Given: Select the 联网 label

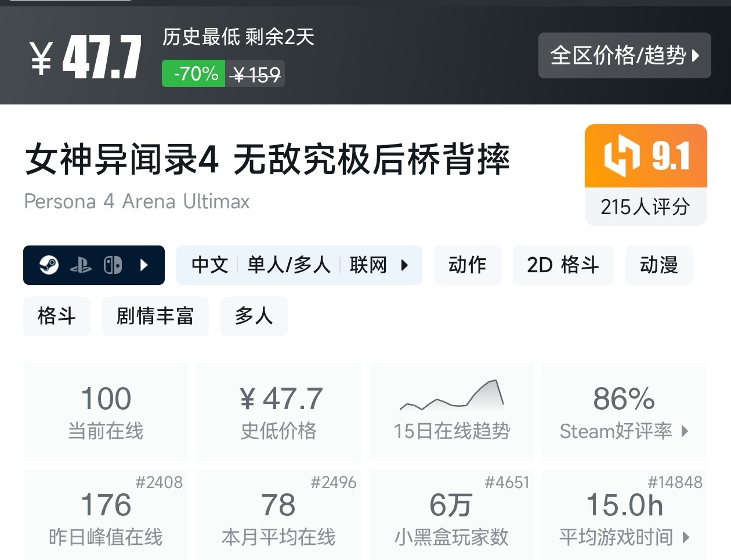Looking at the screenshot, I should point(368,265).
